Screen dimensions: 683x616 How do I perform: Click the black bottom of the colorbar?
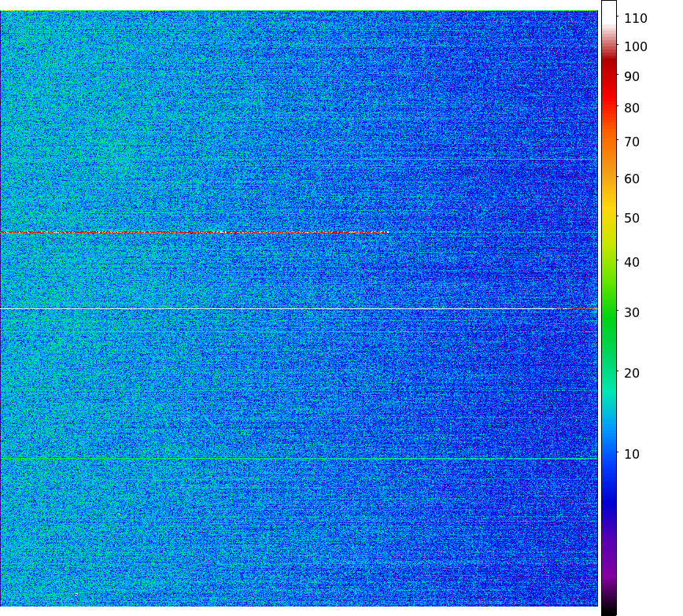(608, 609)
